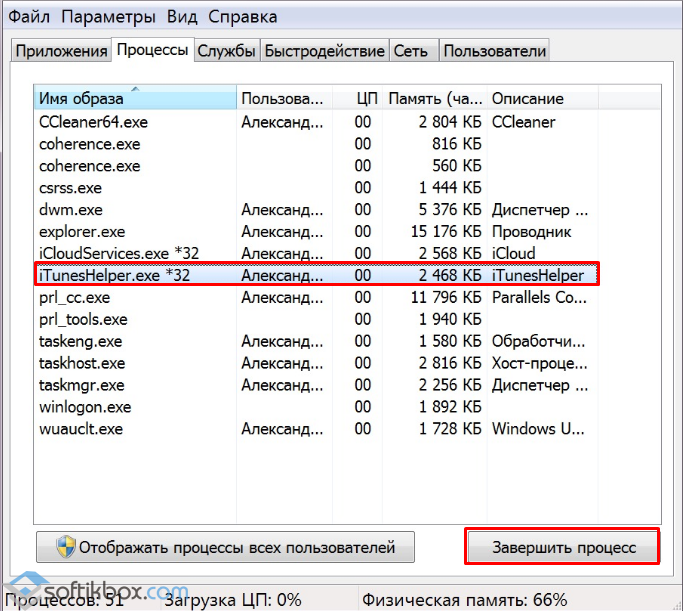
Task: Select the Процессы tab
Action: click(152, 50)
